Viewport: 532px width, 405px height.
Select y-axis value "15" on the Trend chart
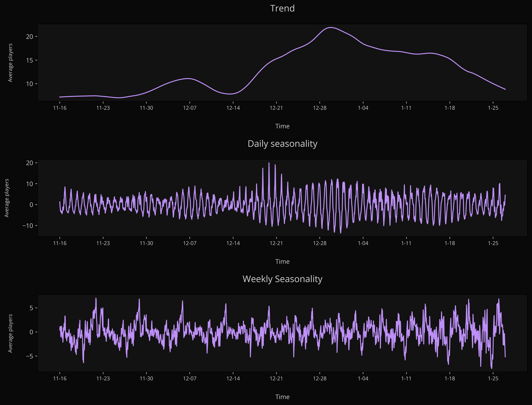click(30, 60)
